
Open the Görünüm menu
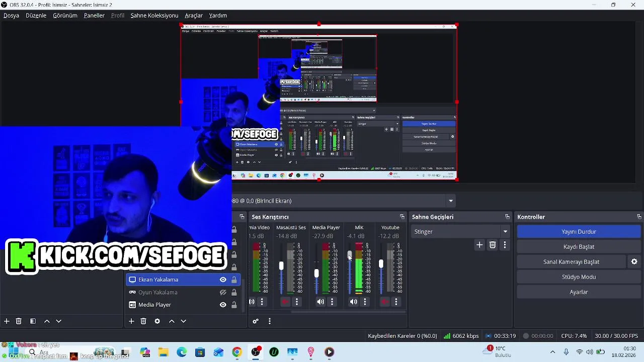65,16
